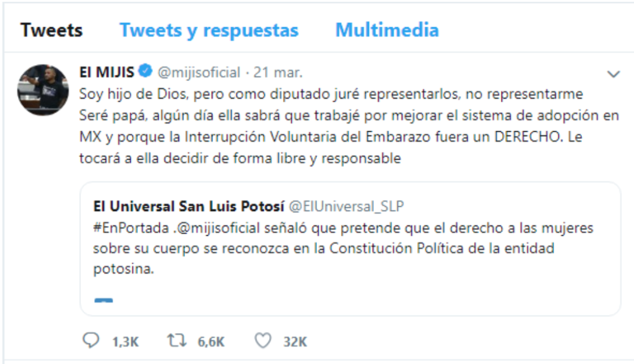Switch to the Tweets tab
Image resolution: width=634 pixels, height=364 pixels.
pyautogui.click(x=51, y=30)
